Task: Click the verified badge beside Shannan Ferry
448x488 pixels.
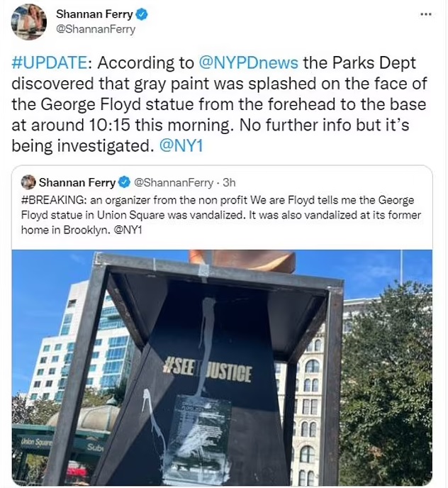Action: click(x=142, y=14)
